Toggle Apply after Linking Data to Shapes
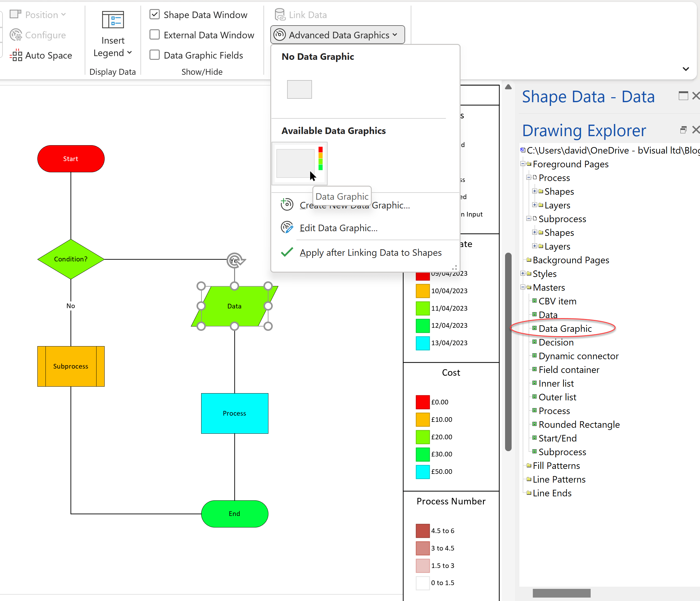The image size is (700, 601). 370,252
